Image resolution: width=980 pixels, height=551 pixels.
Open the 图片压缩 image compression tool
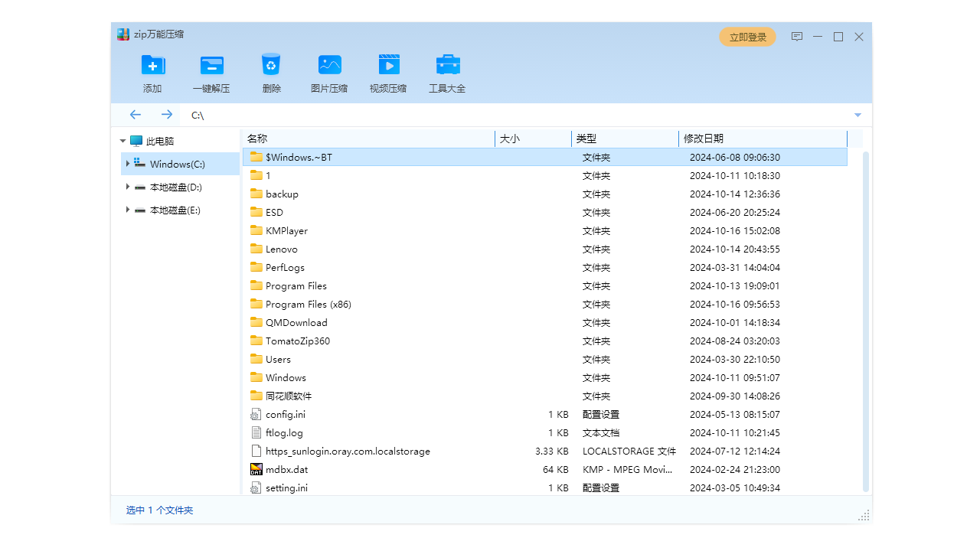tap(329, 73)
